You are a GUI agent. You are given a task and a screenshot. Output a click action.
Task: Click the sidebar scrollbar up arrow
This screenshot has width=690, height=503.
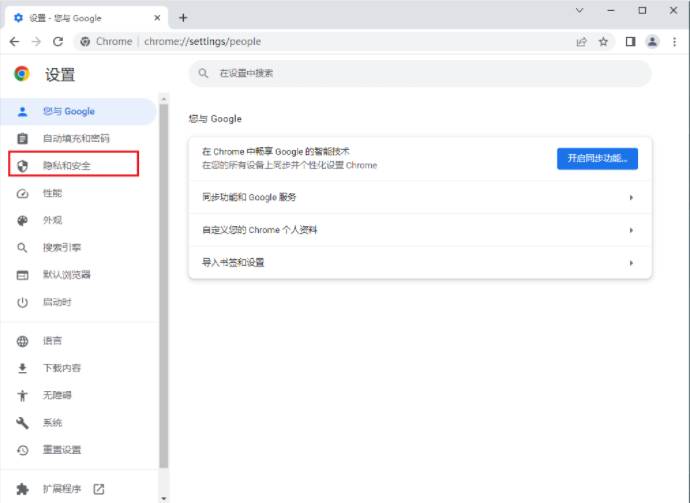click(164, 99)
